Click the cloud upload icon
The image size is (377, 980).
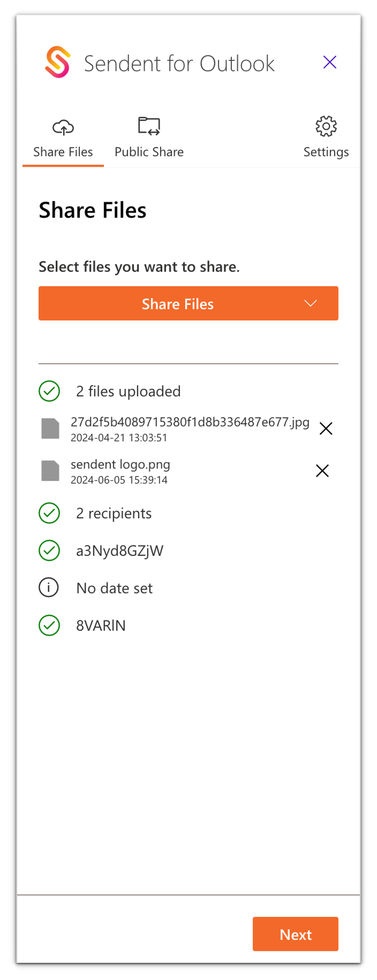click(x=63, y=127)
